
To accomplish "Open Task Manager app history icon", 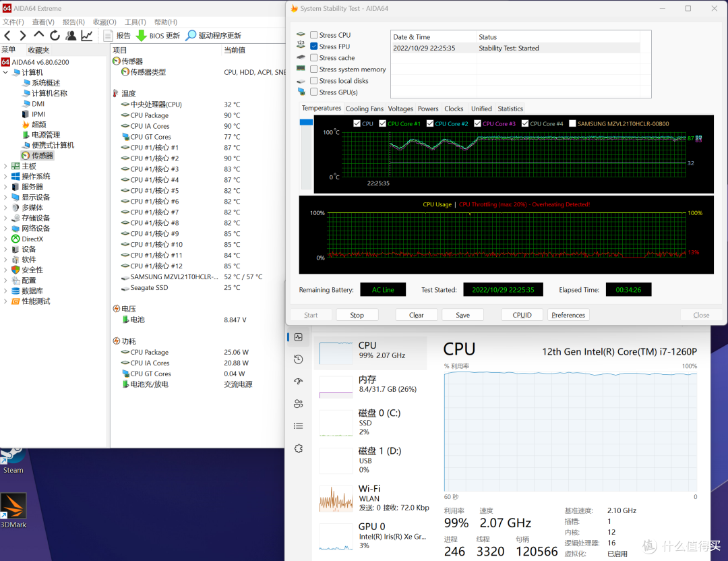I will pyautogui.click(x=298, y=359).
